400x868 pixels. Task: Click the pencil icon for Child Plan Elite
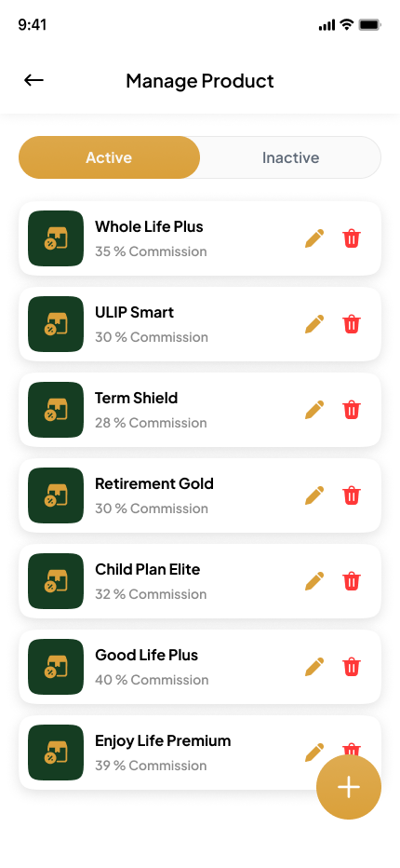[314, 581]
